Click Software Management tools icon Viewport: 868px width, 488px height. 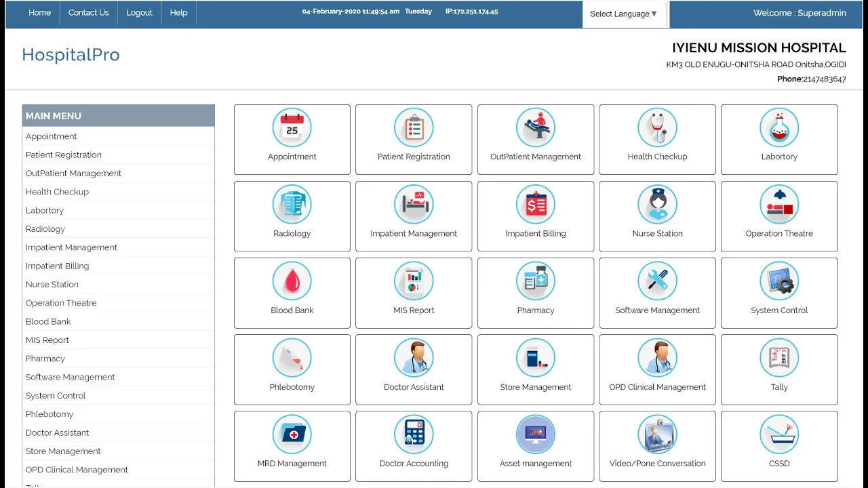pyautogui.click(x=657, y=281)
